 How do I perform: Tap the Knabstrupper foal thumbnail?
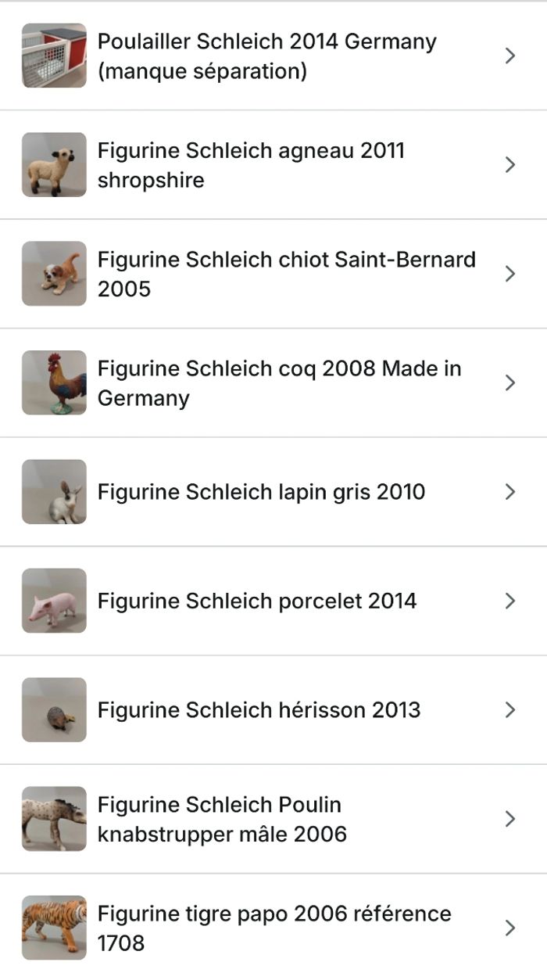pyautogui.click(x=54, y=819)
